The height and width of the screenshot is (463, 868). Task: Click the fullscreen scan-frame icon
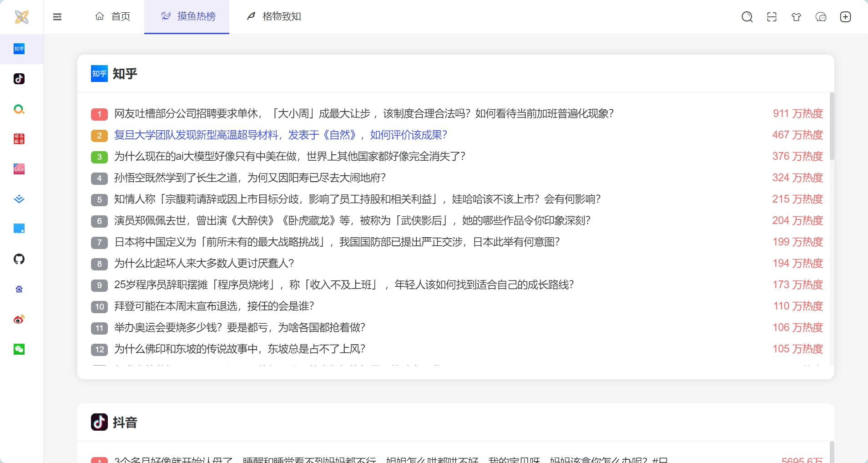coord(772,17)
